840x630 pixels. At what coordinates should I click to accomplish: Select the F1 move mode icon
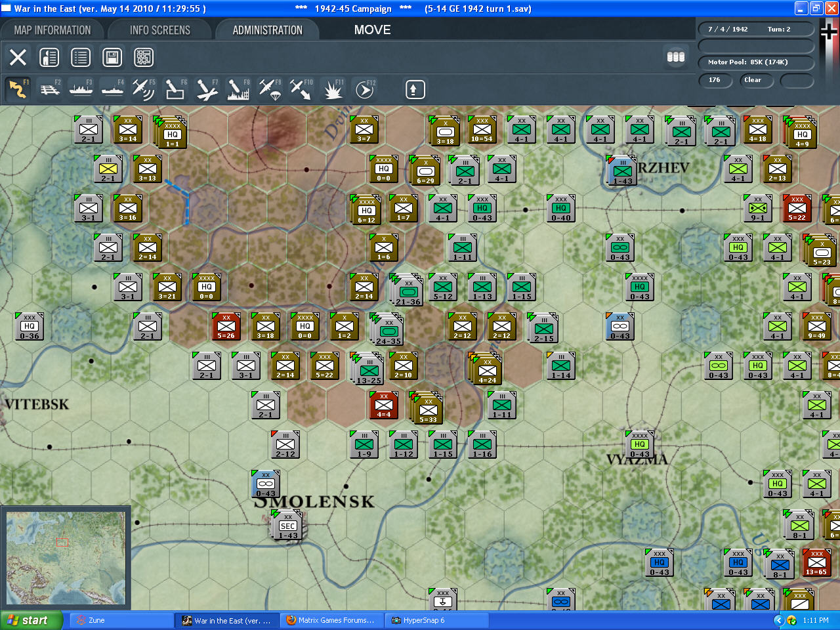[18, 89]
